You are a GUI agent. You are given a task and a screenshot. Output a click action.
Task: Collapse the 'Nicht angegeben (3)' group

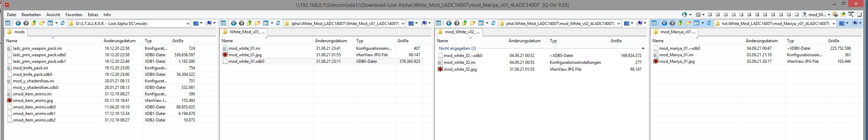tap(643, 48)
